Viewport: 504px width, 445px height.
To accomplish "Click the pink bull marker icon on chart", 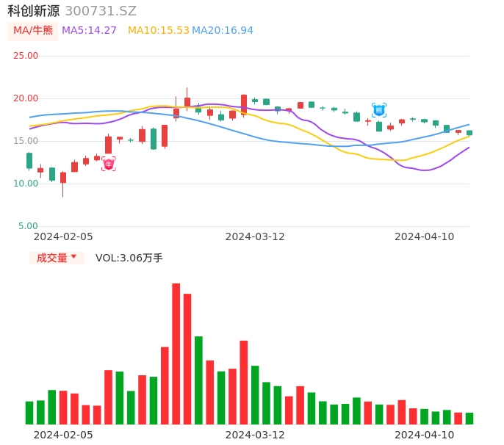I will (109, 164).
